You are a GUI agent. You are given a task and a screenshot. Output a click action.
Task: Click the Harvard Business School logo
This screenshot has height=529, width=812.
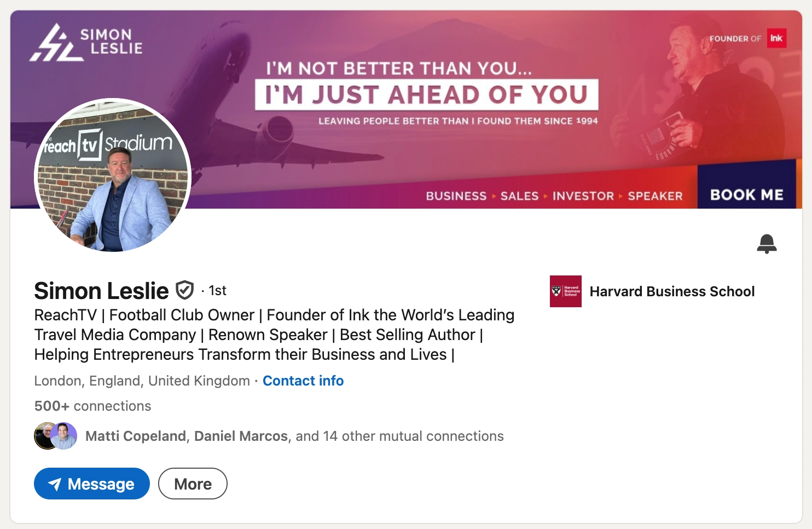click(x=565, y=291)
